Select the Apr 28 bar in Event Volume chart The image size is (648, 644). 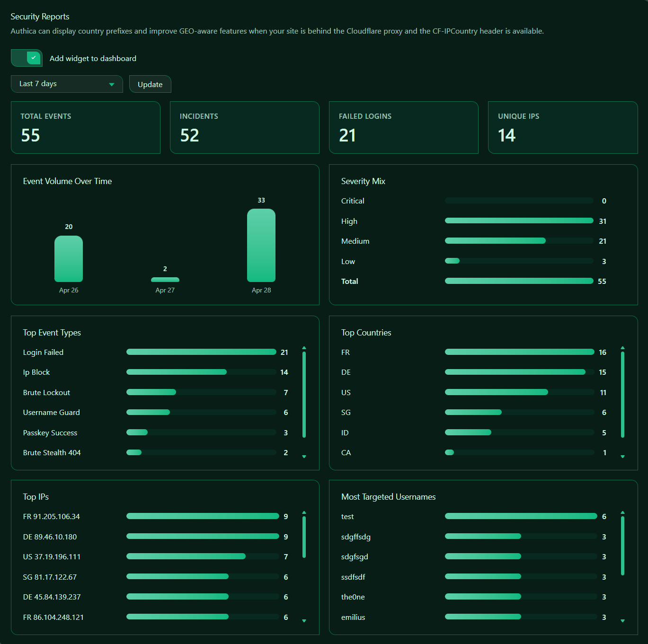pos(261,245)
